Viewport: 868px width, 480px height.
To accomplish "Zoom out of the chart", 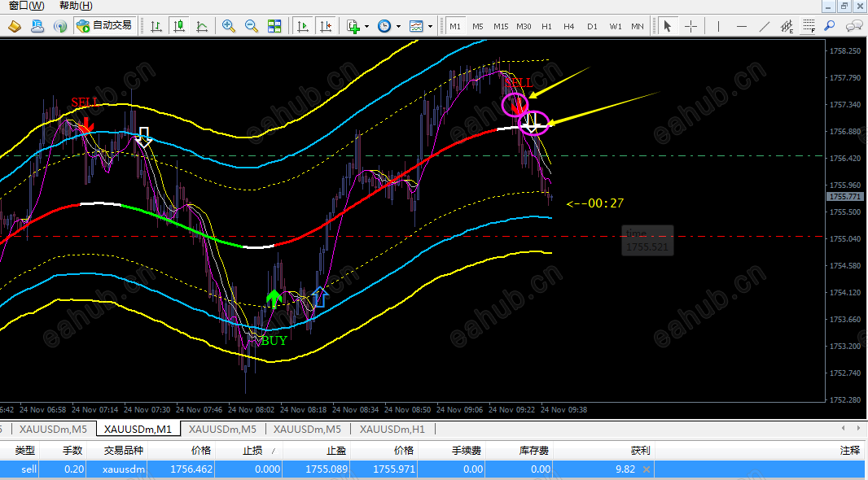I will [x=252, y=26].
